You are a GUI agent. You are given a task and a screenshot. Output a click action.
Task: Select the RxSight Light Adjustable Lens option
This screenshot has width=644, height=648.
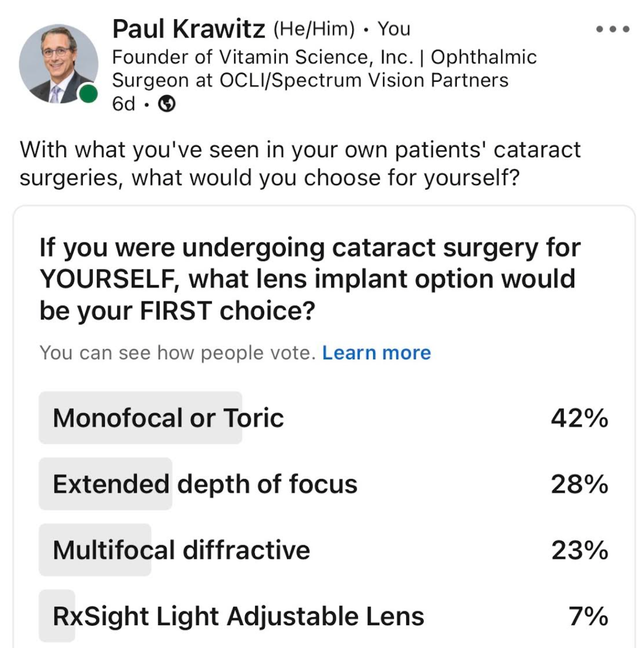pos(238,616)
